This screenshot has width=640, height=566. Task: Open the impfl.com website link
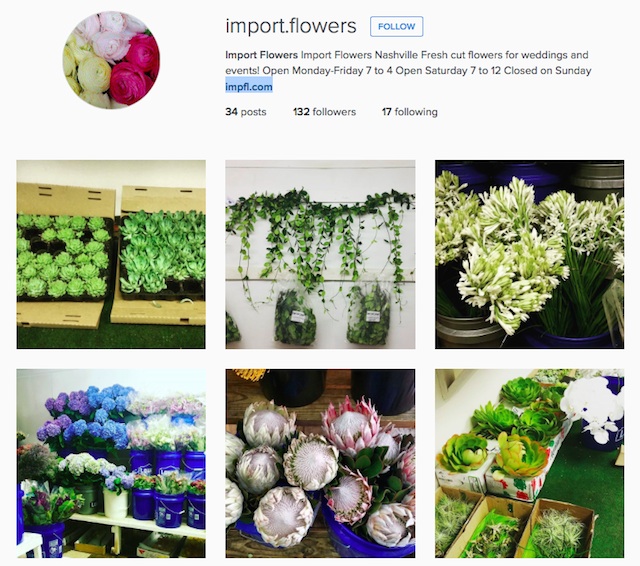(x=249, y=87)
